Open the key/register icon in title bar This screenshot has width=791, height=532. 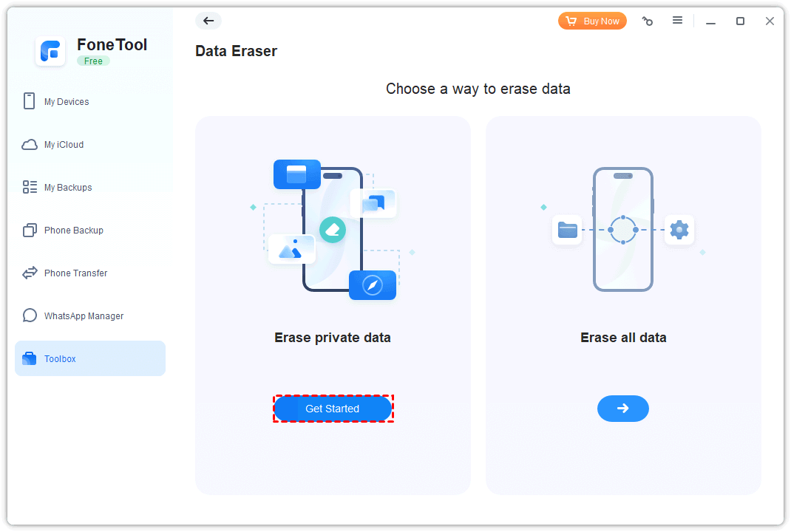648,21
